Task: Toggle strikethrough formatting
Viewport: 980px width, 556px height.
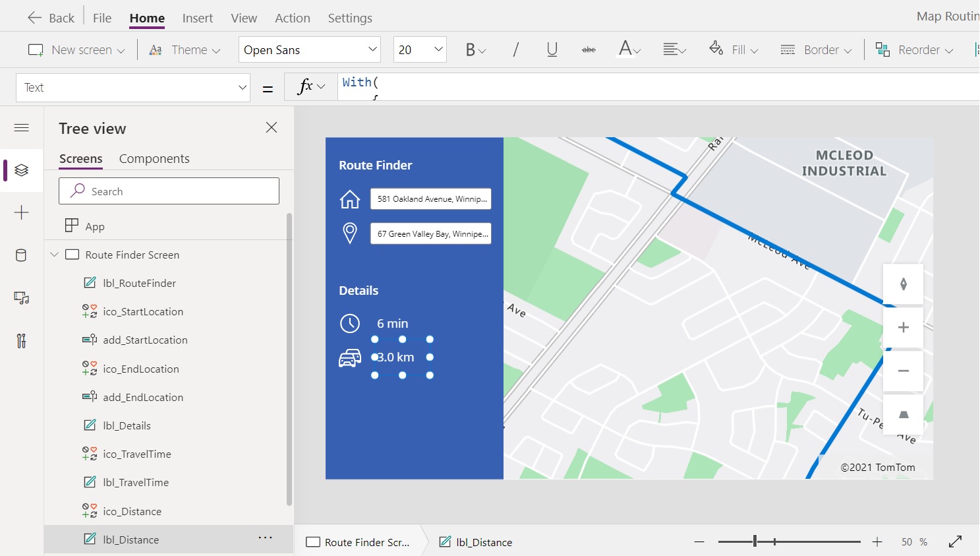Action: (x=589, y=49)
